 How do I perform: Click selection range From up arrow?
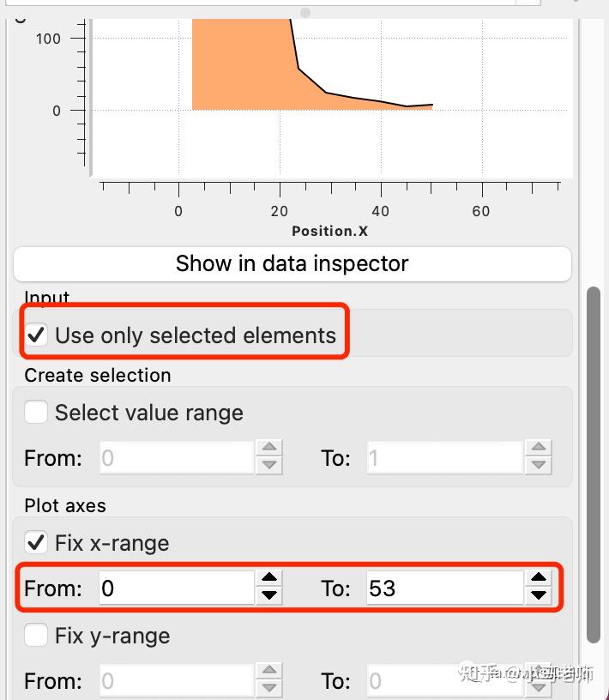coord(269,450)
